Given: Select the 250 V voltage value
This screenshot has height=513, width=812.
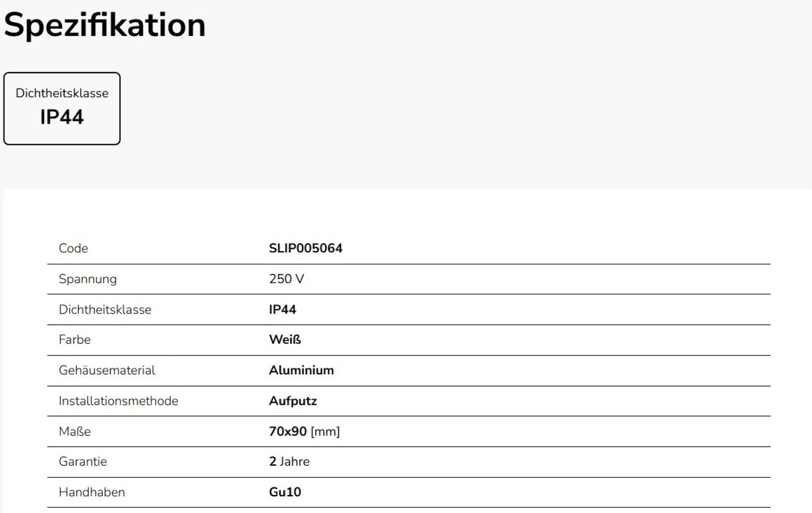Looking at the screenshot, I should click(286, 279).
